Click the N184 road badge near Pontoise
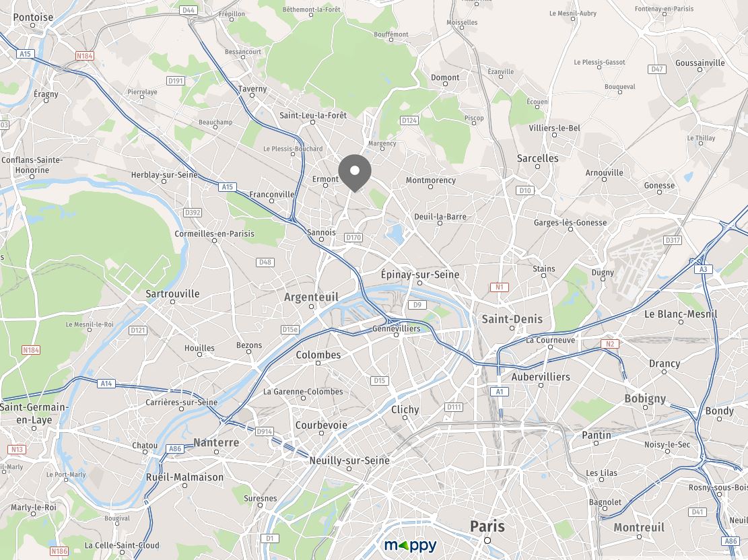This screenshot has width=748, height=560. (84, 56)
